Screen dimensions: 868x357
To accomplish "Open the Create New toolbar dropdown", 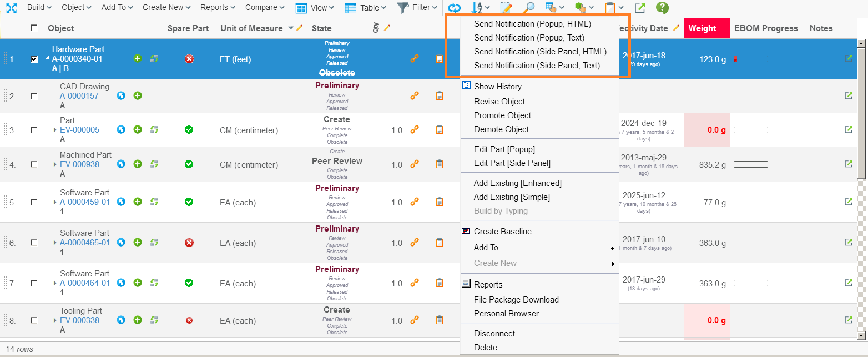I will 166,8.
